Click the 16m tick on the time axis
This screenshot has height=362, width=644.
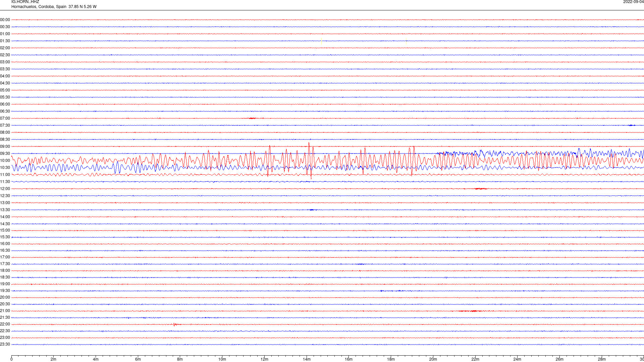pyautogui.click(x=349, y=359)
